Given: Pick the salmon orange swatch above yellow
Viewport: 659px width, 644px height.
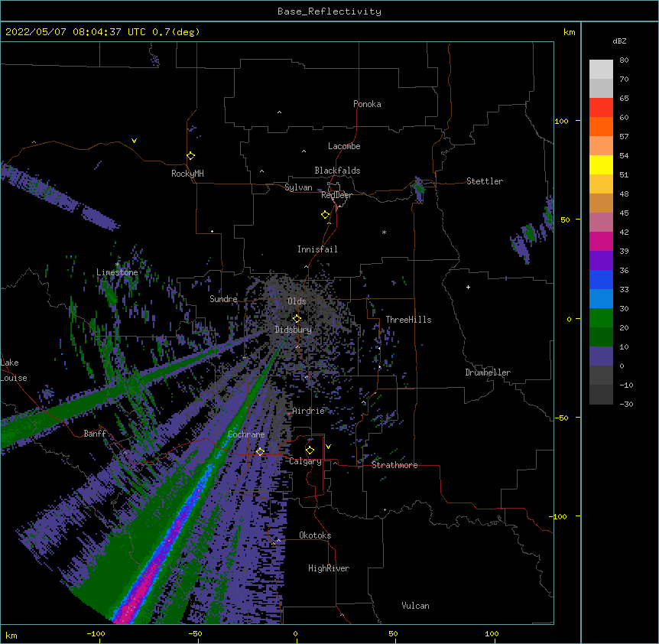Looking at the screenshot, I should (x=601, y=146).
